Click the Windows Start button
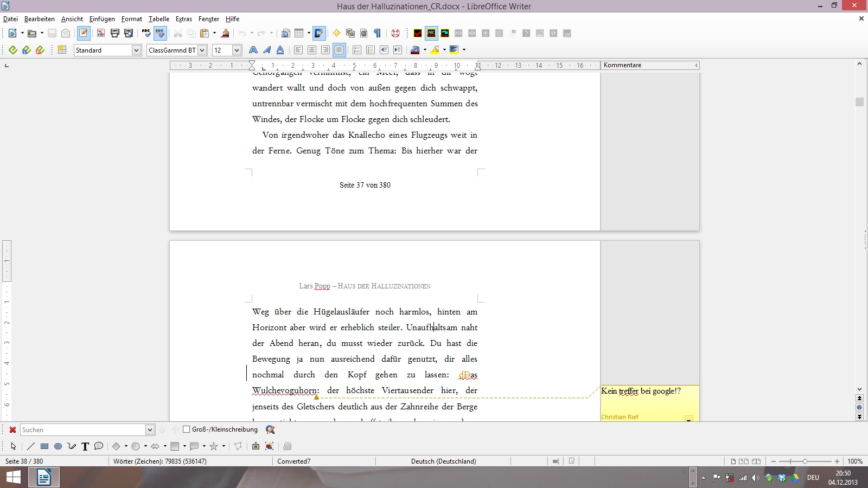 13,477
